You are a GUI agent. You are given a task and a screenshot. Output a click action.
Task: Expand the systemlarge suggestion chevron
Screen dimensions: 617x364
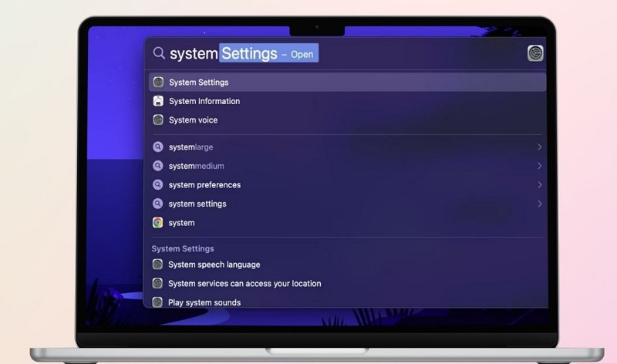tap(539, 147)
